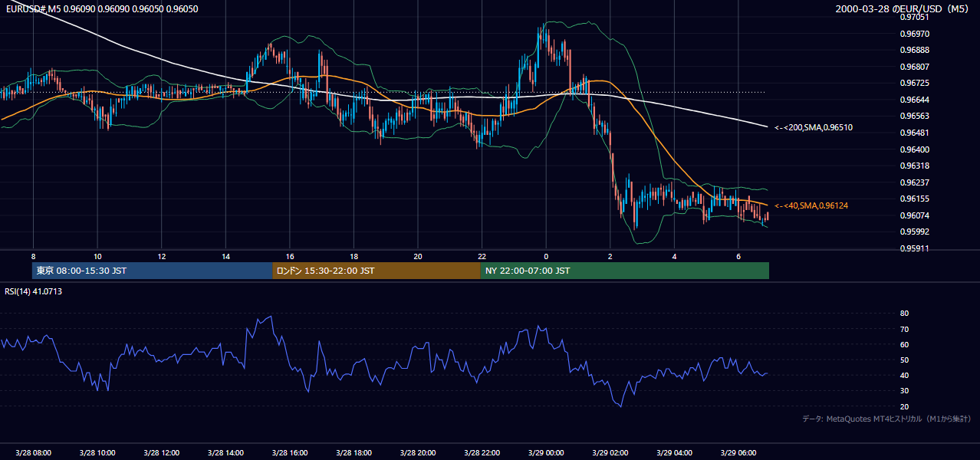The width and height of the screenshot is (980, 460).
Task: Click RSI scale value 50
Action: [x=904, y=360]
